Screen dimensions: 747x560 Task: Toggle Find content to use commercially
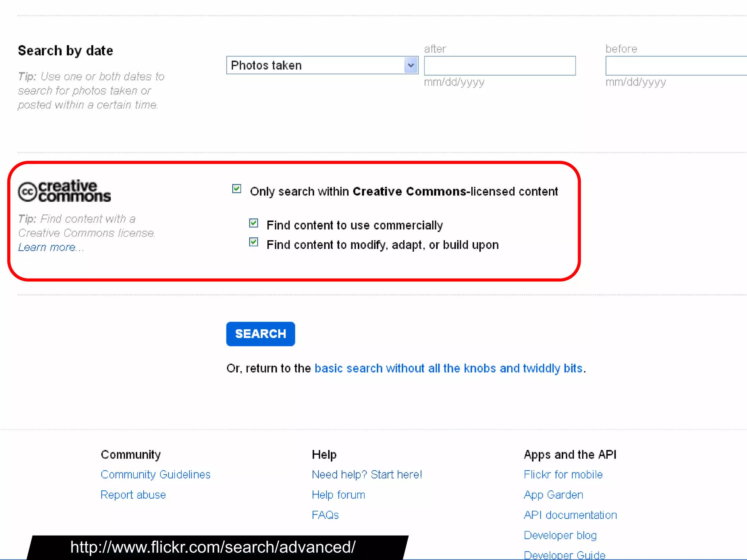click(x=253, y=223)
